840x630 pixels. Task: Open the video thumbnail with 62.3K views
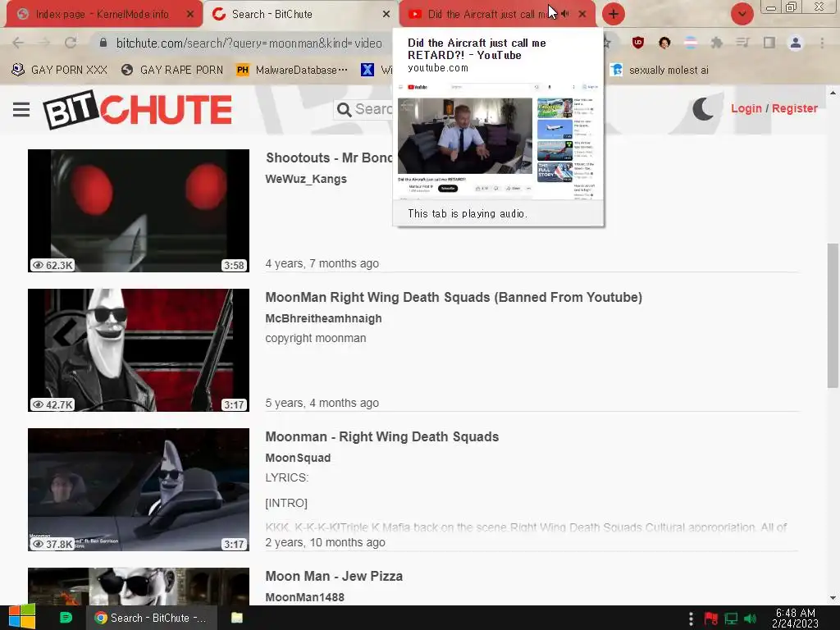pos(138,211)
